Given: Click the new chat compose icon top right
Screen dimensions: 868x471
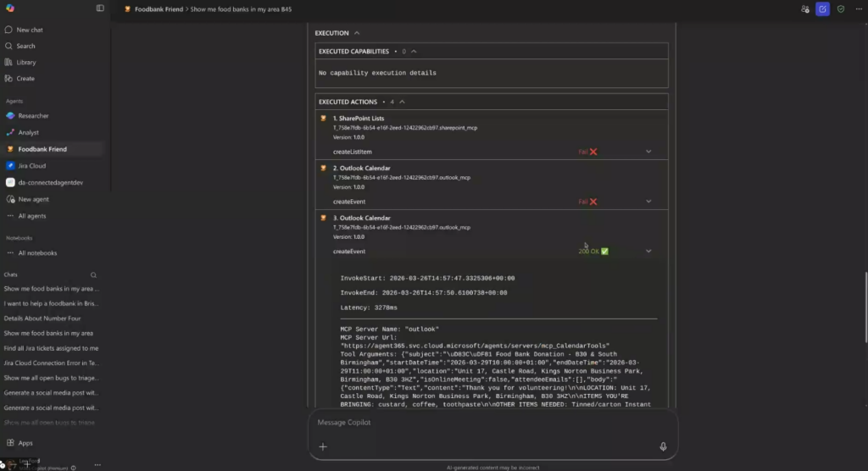Looking at the screenshot, I should click(x=822, y=8).
